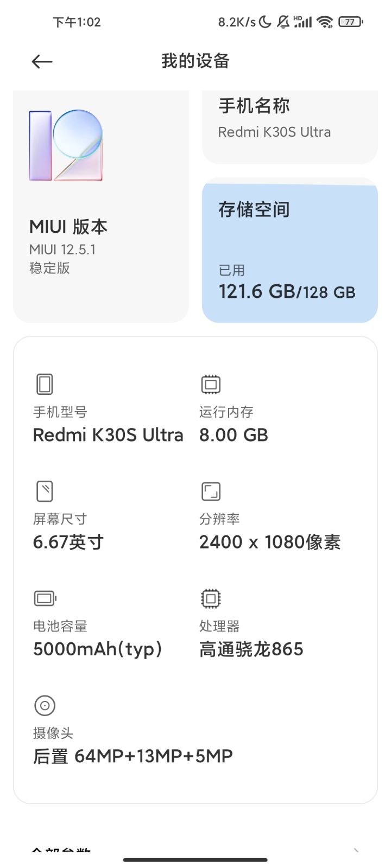Tap the 5000mAh(typ) battery entry
The image size is (391, 868).
pyautogui.click(x=98, y=649)
